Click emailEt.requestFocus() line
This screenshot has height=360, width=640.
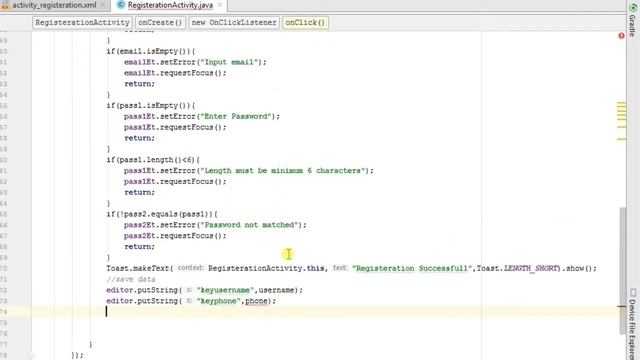pyautogui.click(x=175, y=73)
